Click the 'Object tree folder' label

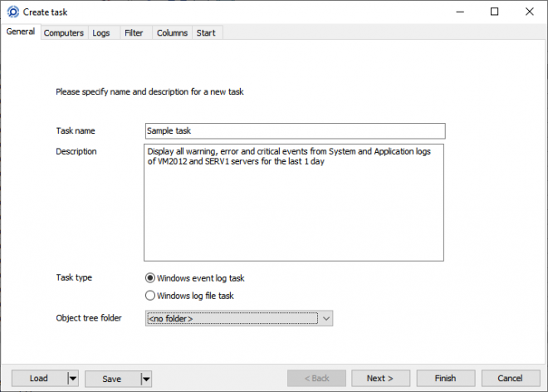(x=89, y=318)
